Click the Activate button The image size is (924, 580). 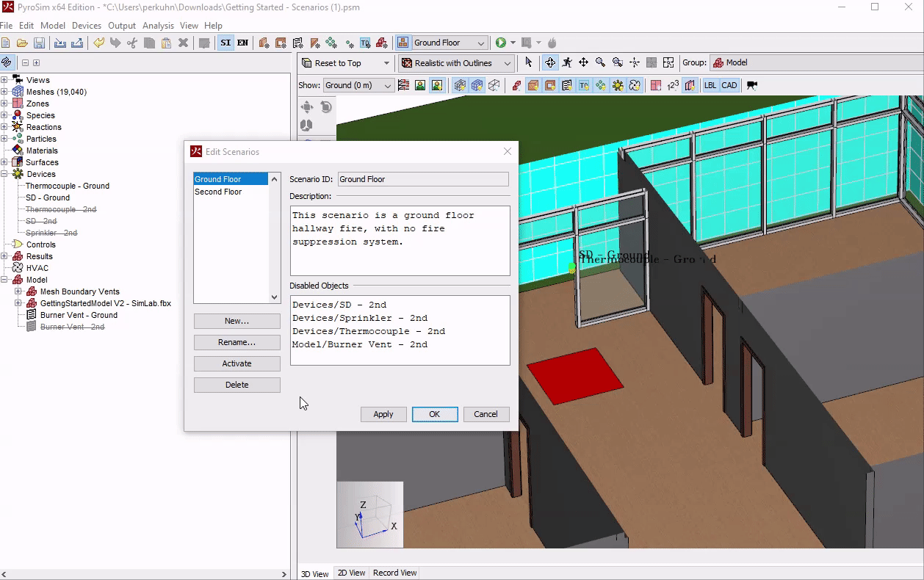(x=237, y=363)
